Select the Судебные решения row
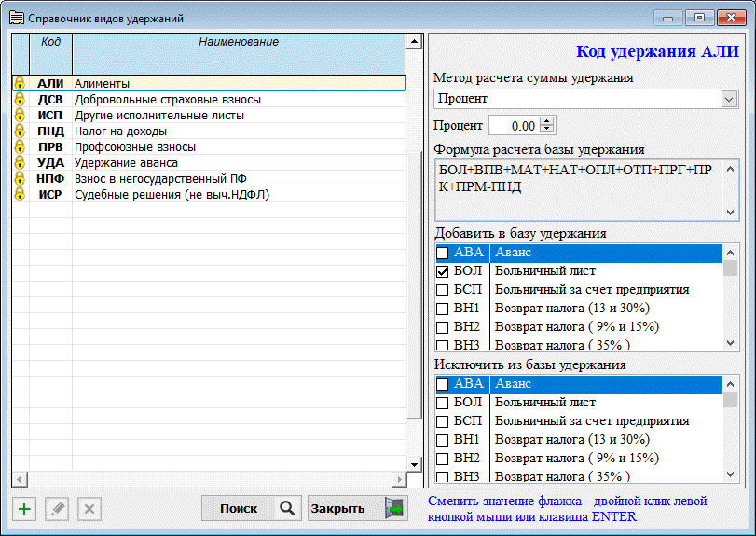 point(209,194)
